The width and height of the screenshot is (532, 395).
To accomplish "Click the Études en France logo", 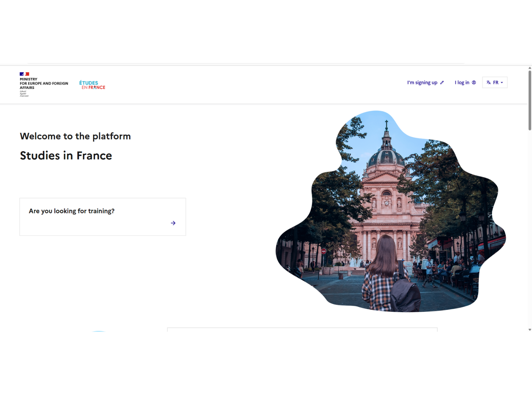I will click(x=92, y=85).
